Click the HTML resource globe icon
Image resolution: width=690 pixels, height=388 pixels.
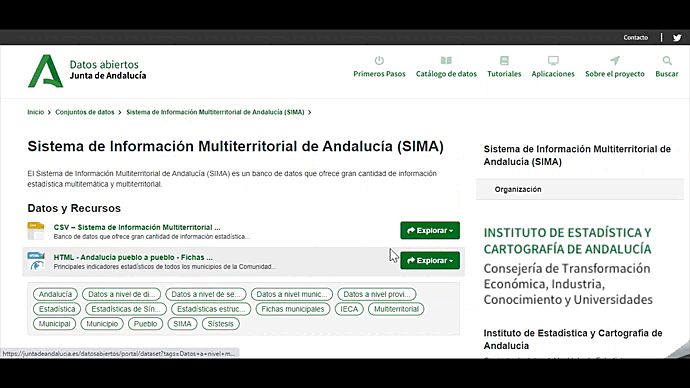click(x=36, y=261)
